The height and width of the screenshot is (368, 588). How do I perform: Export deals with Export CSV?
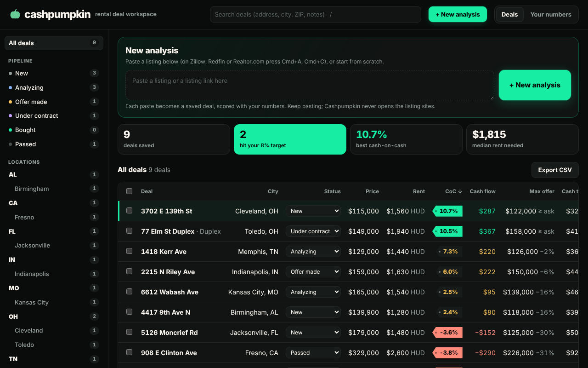point(555,170)
